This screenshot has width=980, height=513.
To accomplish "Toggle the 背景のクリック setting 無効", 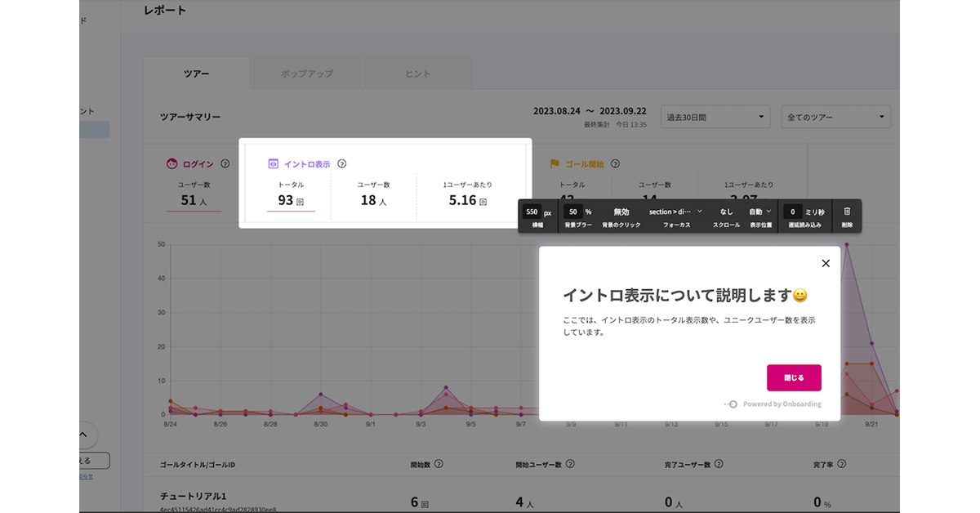I will pyautogui.click(x=621, y=212).
